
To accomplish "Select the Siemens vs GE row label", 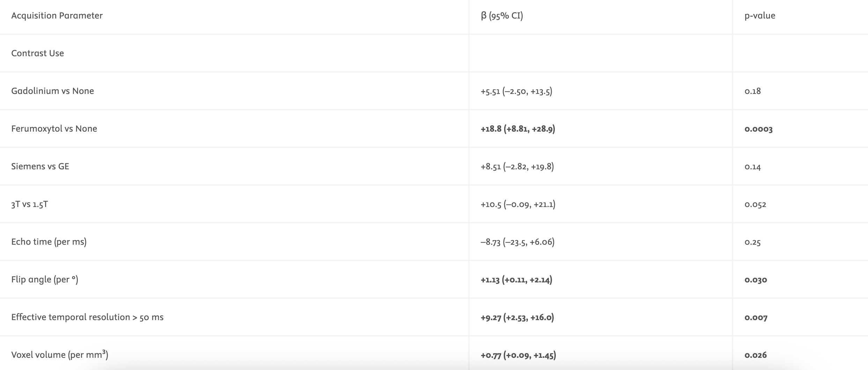I will (x=40, y=166).
